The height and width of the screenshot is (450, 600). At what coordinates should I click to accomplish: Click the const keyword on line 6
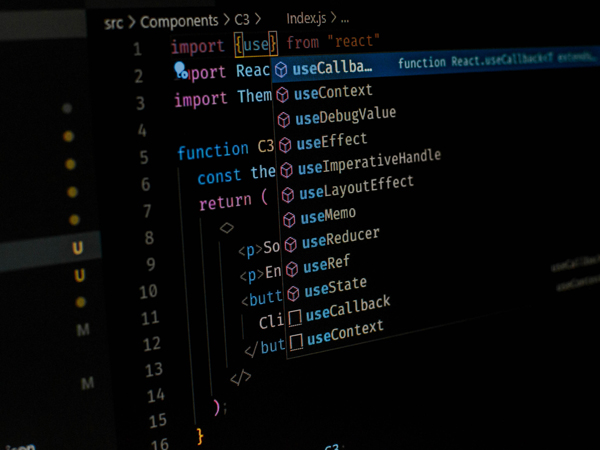click(x=219, y=176)
